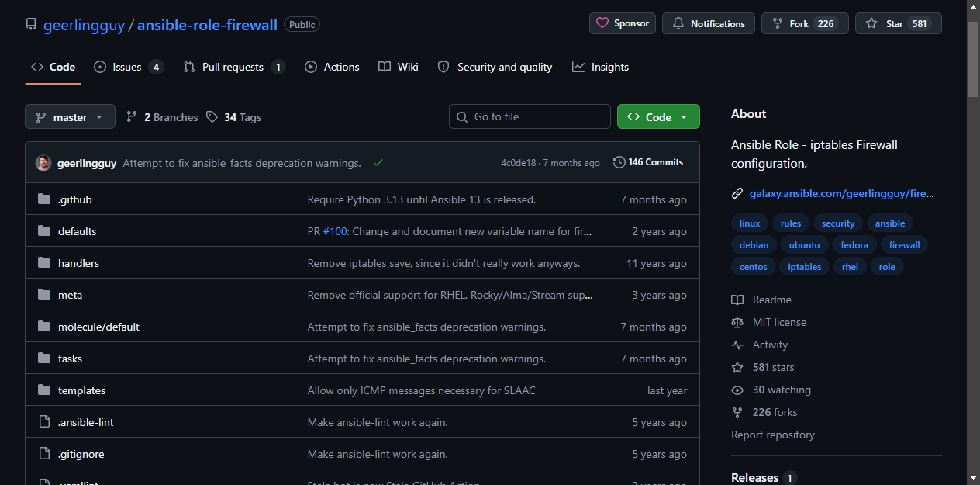Switch to the Issues tab

pyautogui.click(x=128, y=67)
